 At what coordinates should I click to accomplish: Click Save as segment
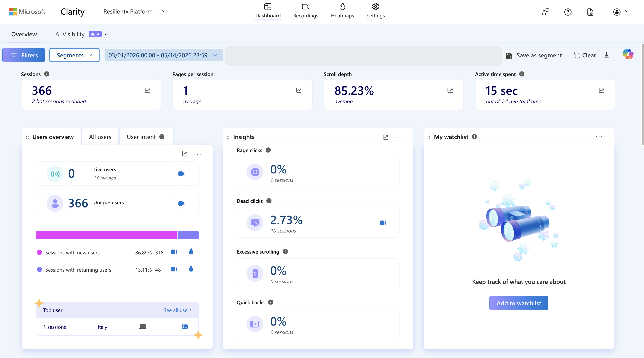tap(534, 55)
